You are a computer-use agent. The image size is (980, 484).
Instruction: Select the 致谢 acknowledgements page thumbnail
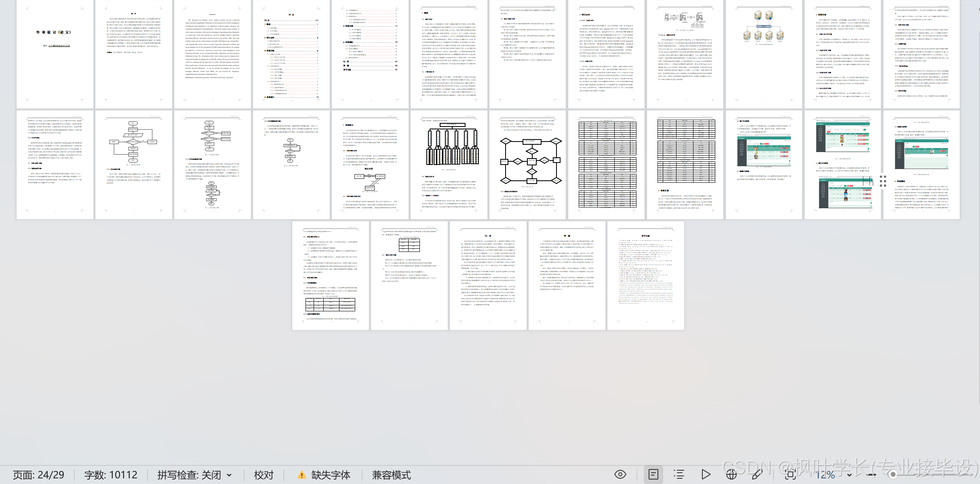[567, 275]
